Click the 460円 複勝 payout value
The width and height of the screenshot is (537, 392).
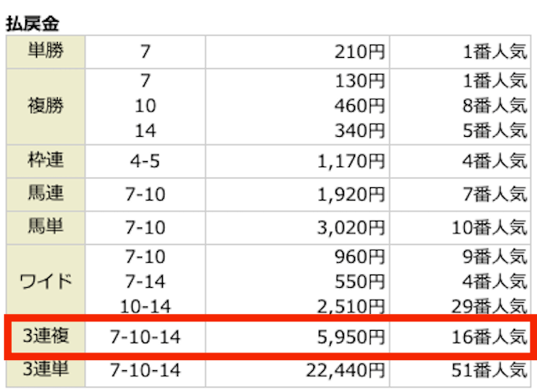coord(360,106)
